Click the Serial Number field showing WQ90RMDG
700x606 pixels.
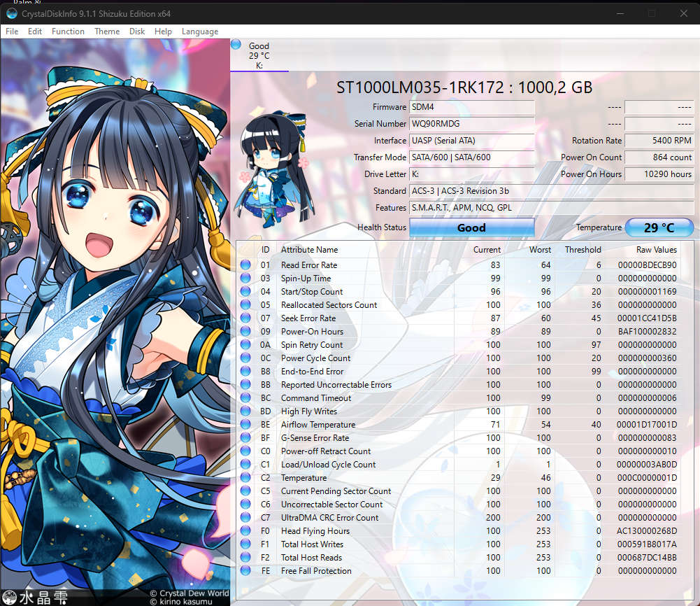[x=472, y=124]
